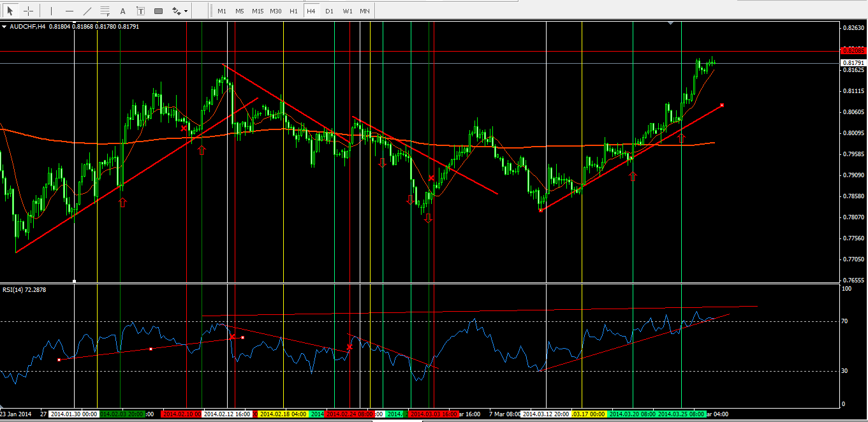Switch chart to M30 timeframe

click(x=276, y=11)
